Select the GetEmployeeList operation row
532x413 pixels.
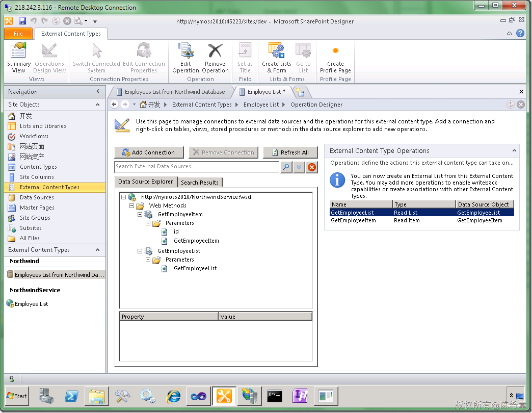(422, 213)
